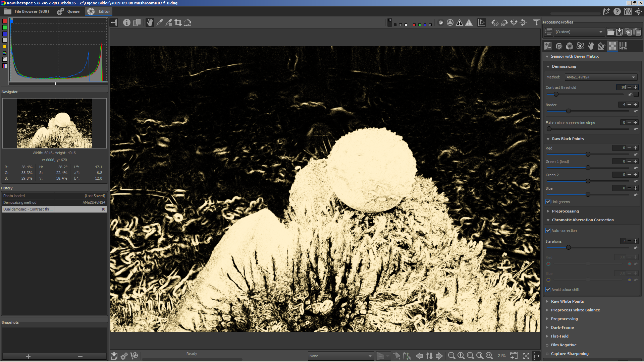Select the Crop tool in toolbar
Screen dimensions: 644x362
click(x=178, y=23)
